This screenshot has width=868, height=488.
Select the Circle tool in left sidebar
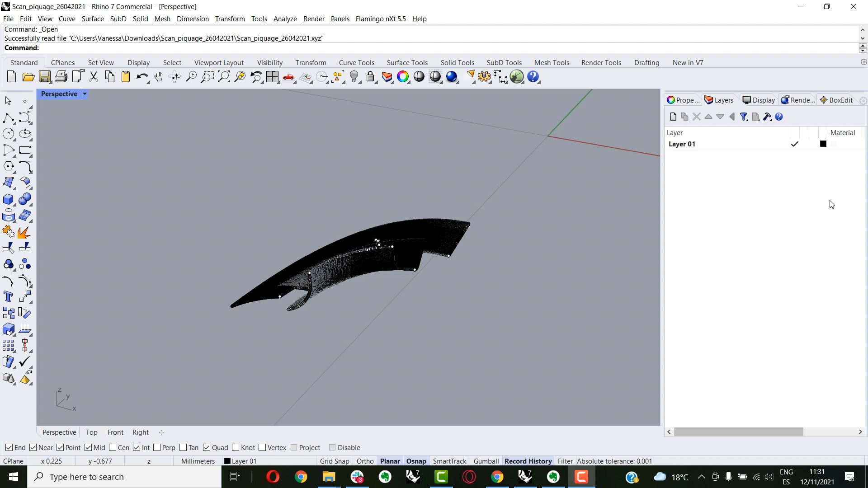pyautogui.click(x=8, y=134)
